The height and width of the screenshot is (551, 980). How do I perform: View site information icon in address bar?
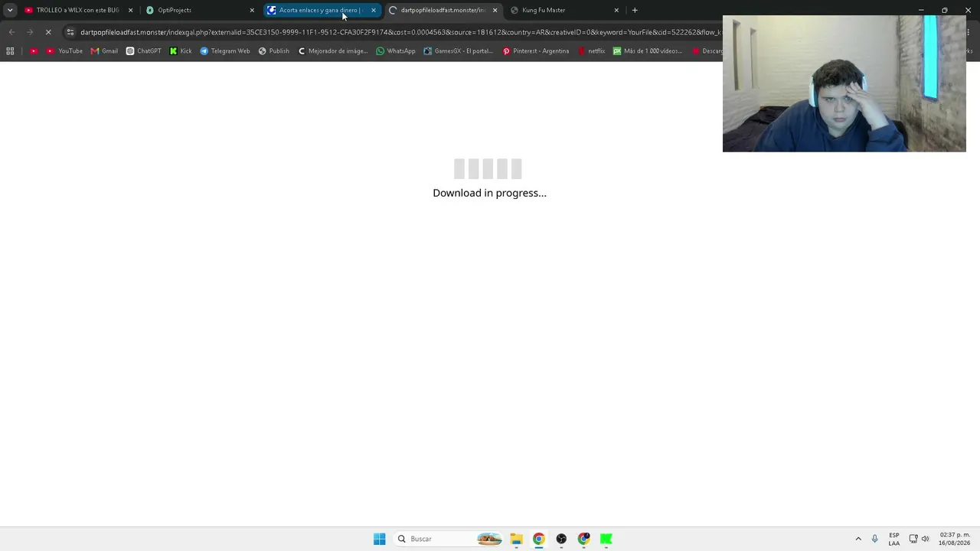[x=70, y=32]
